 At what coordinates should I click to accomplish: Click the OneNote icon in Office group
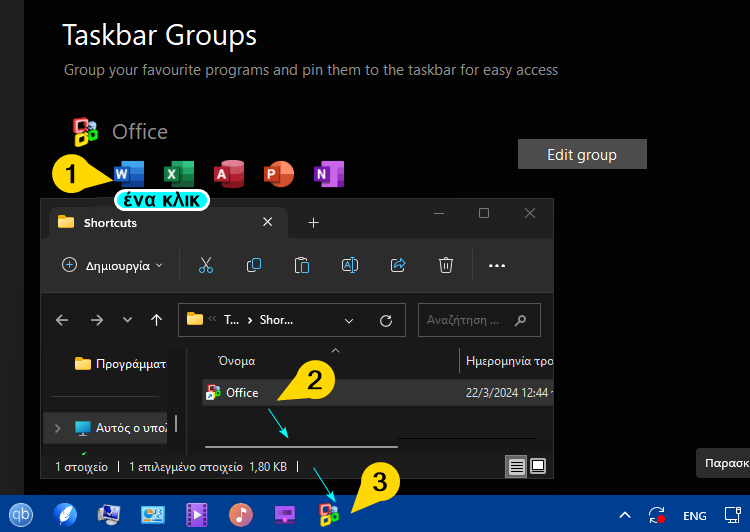[329, 174]
